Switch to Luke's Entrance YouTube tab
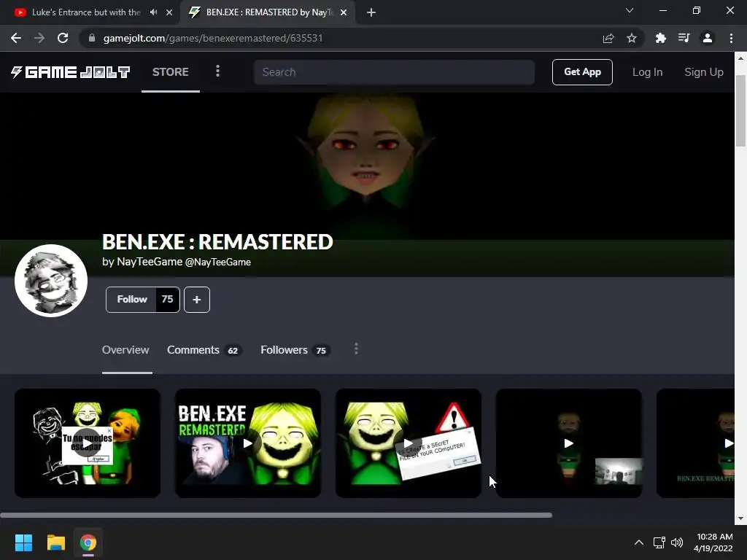 tap(86, 12)
